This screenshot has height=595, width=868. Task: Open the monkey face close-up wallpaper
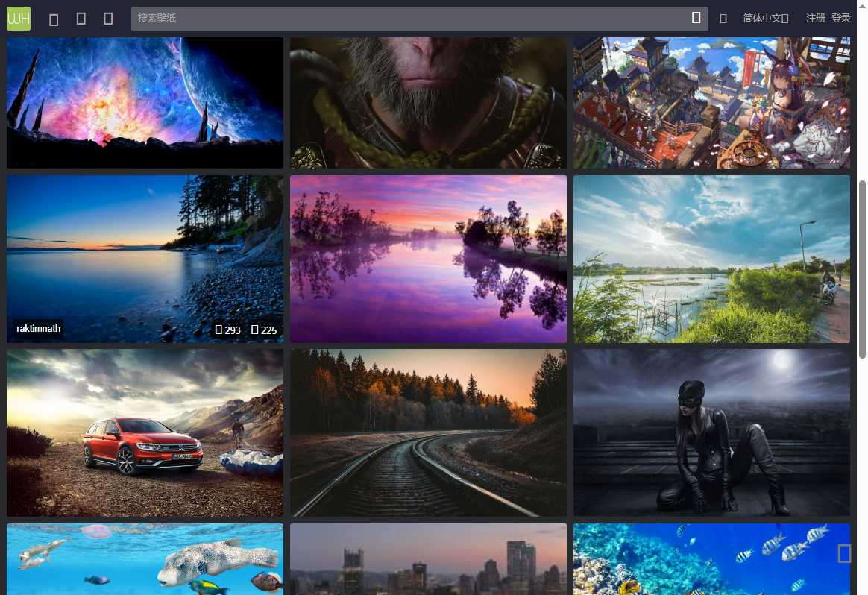pos(428,102)
